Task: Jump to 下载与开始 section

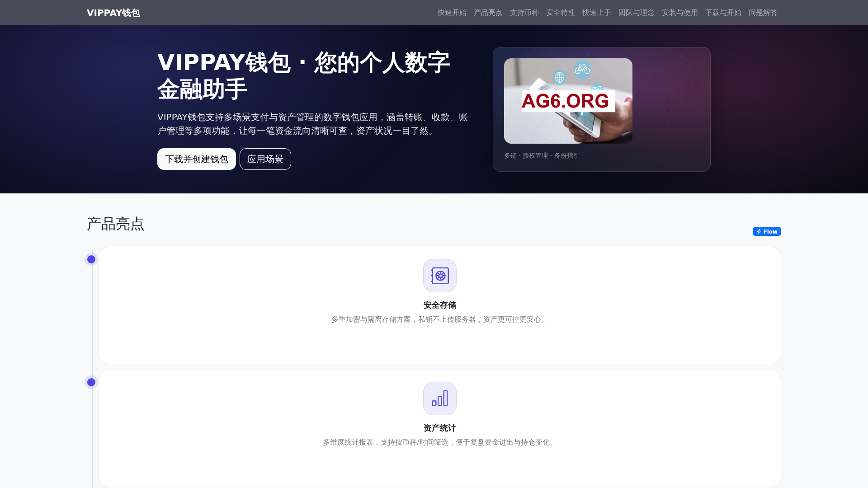Action: point(723,13)
